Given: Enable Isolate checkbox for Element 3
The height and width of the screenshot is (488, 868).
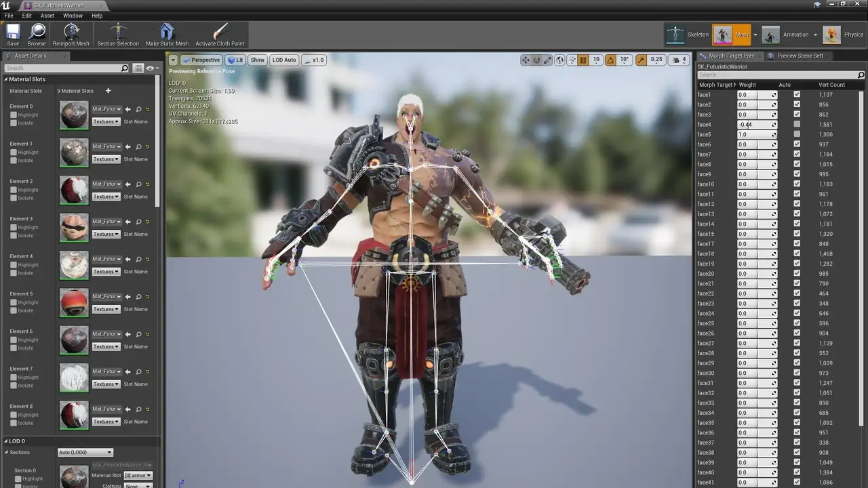Looking at the screenshot, I should click(14, 235).
